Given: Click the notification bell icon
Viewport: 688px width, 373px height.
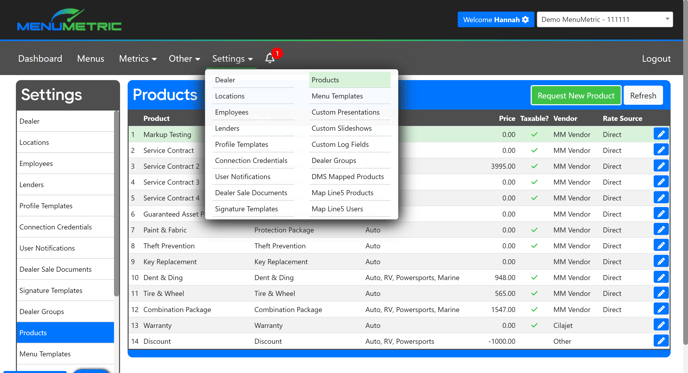Looking at the screenshot, I should [270, 58].
